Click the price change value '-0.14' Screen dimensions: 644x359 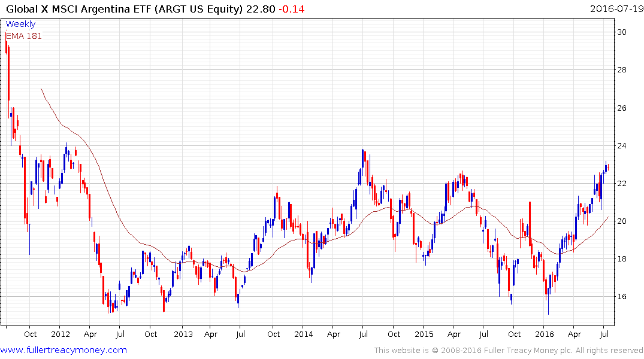pos(292,9)
